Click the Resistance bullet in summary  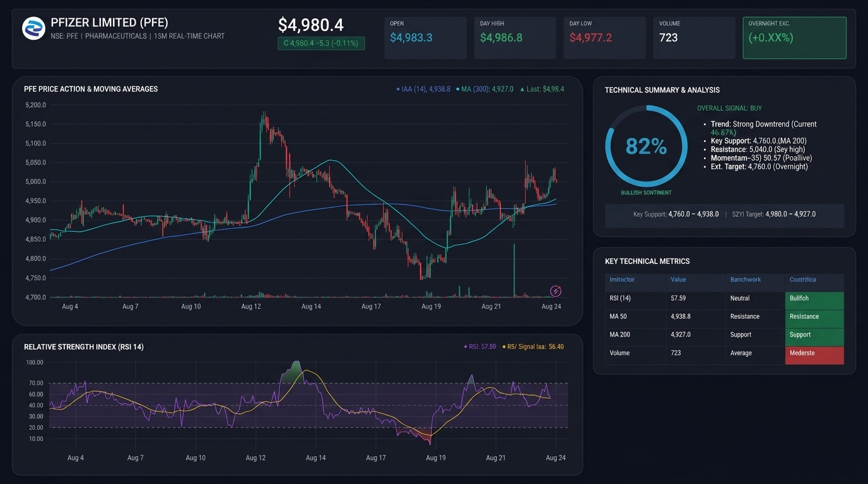758,149
